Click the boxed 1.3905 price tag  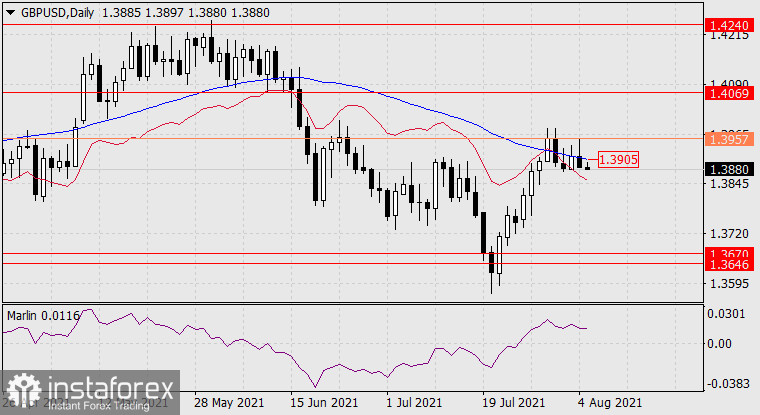(x=617, y=159)
